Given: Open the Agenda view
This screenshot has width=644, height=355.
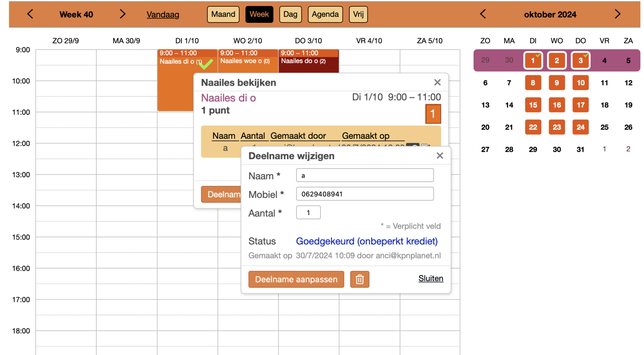Looking at the screenshot, I should click(325, 14).
